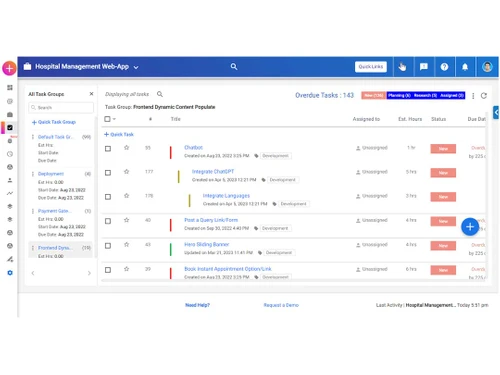
Task: Click the Quick Links button
Action: (371, 67)
